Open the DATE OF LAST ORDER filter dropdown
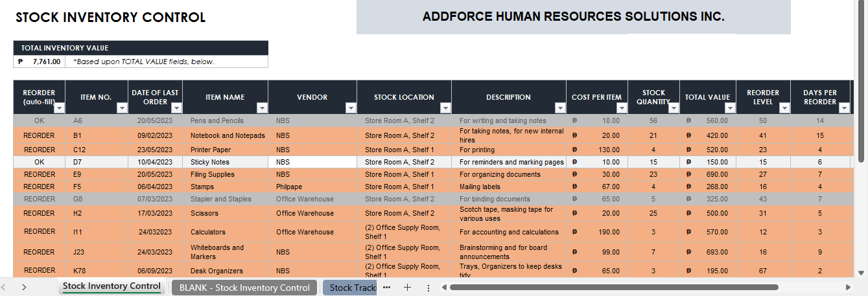The width and height of the screenshot is (868, 296). [x=176, y=108]
